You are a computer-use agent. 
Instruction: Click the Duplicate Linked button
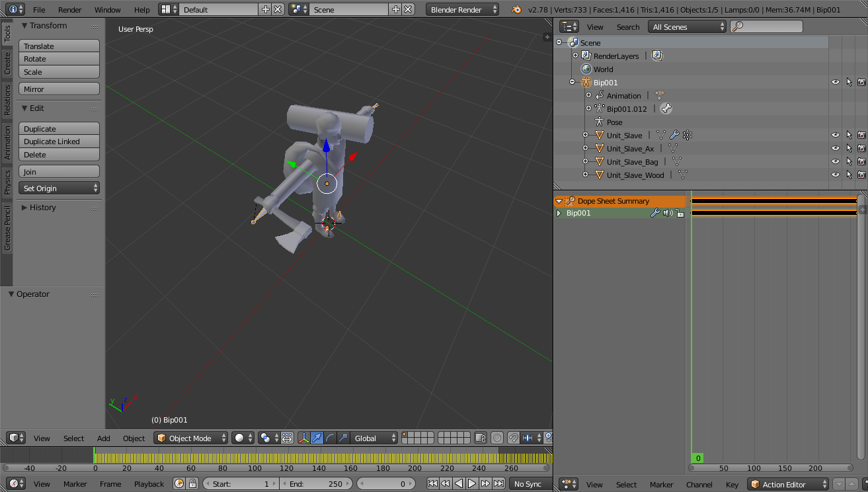(x=59, y=142)
